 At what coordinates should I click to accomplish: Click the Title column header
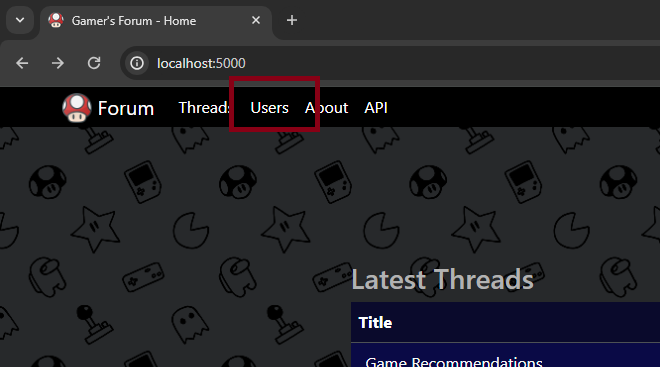375,323
